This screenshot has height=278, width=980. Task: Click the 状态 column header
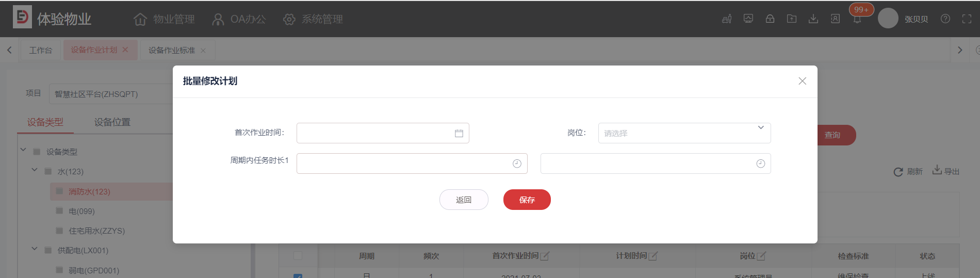click(x=927, y=256)
